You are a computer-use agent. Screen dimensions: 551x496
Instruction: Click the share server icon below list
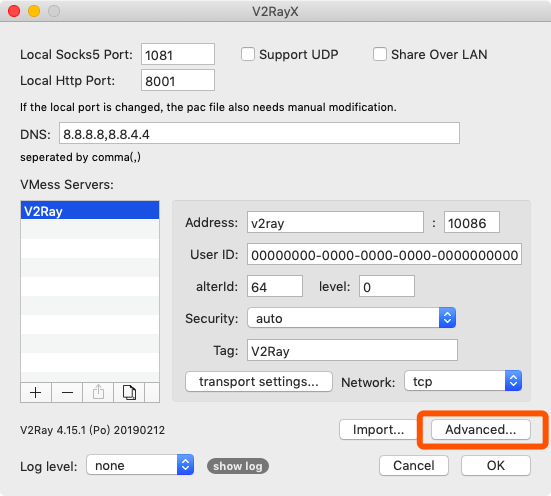(x=98, y=392)
